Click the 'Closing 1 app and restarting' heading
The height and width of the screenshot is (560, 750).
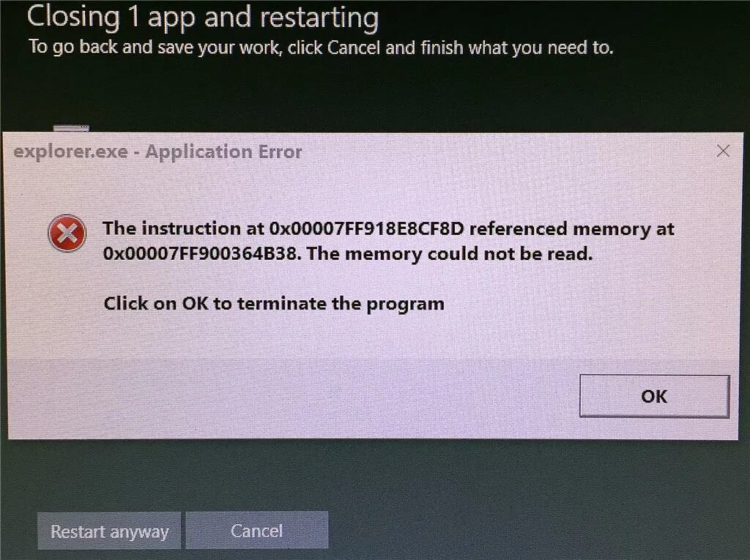(x=203, y=18)
